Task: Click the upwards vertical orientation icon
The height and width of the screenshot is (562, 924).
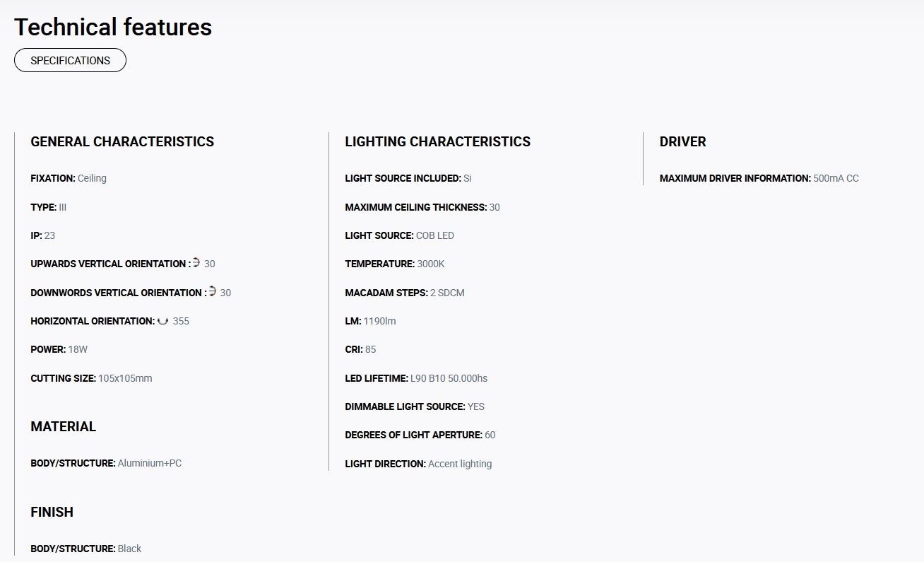Action: pyautogui.click(x=196, y=263)
